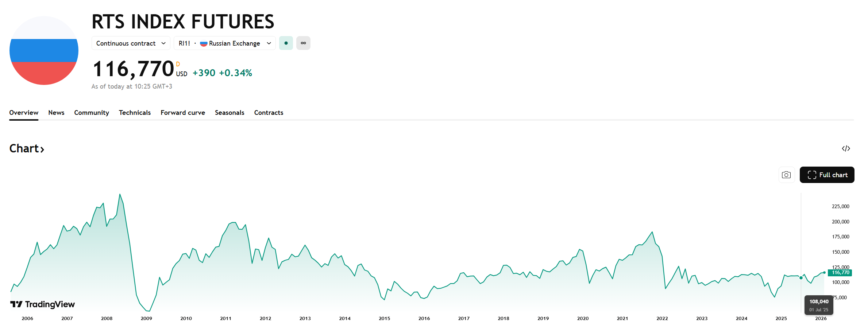Screen dimensions: 868x331
Task: Click the 116,770 current price label on axis
Action: pyautogui.click(x=840, y=273)
